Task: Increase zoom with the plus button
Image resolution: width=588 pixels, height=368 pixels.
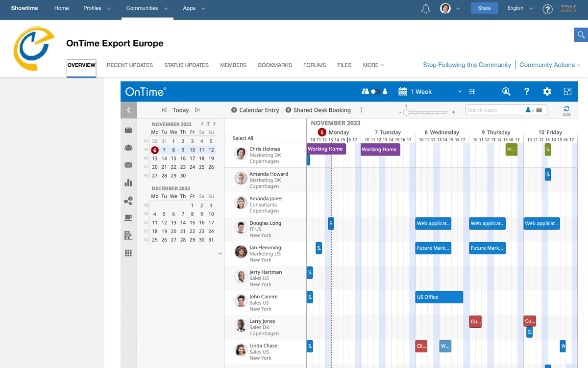Action: 453,112
